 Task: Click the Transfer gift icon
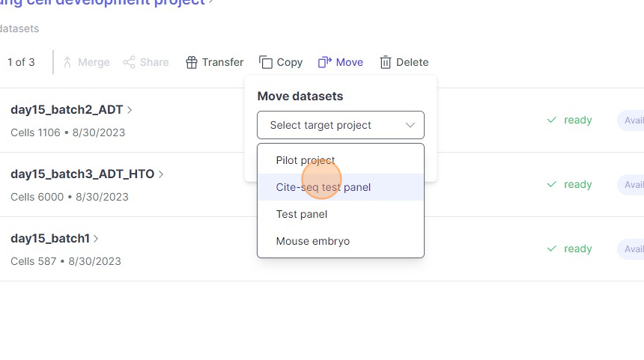point(192,62)
